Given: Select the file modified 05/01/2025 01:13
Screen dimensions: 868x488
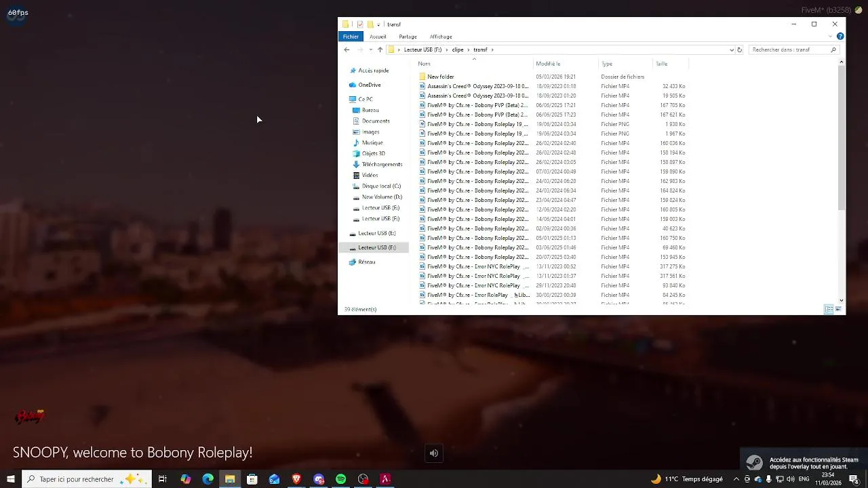Looking at the screenshot, I should [553, 238].
